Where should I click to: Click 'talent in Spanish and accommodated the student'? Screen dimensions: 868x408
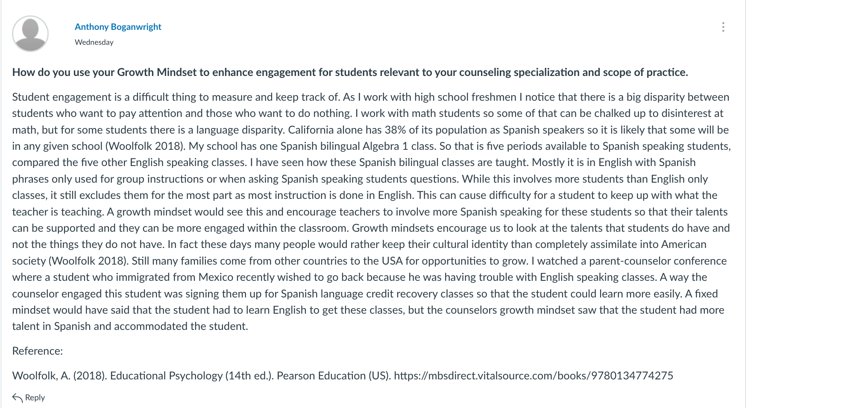tap(129, 326)
